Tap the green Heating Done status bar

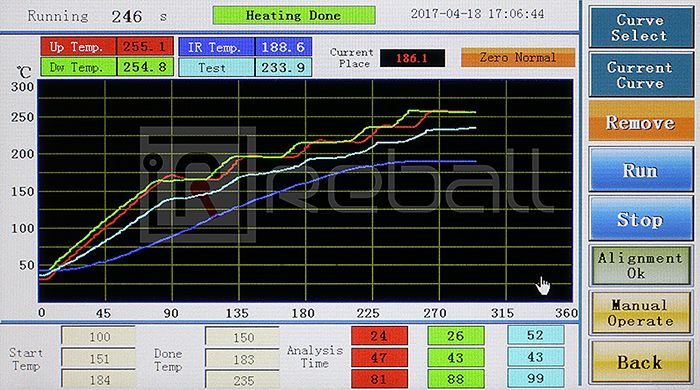[294, 15]
